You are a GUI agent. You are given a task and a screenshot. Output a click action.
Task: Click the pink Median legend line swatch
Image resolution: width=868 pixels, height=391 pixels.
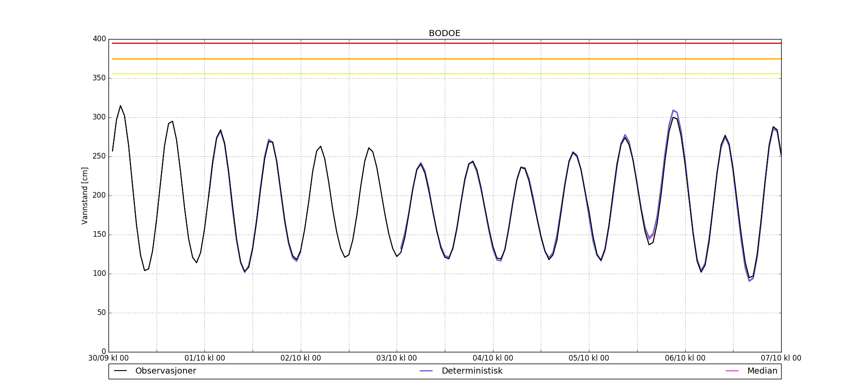tap(732, 371)
